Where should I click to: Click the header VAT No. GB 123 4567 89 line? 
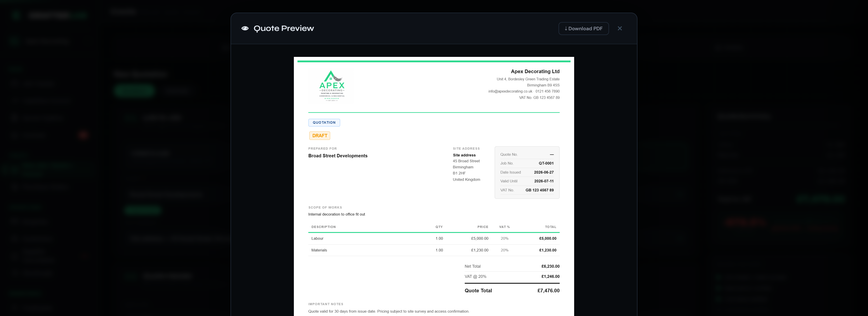click(539, 98)
